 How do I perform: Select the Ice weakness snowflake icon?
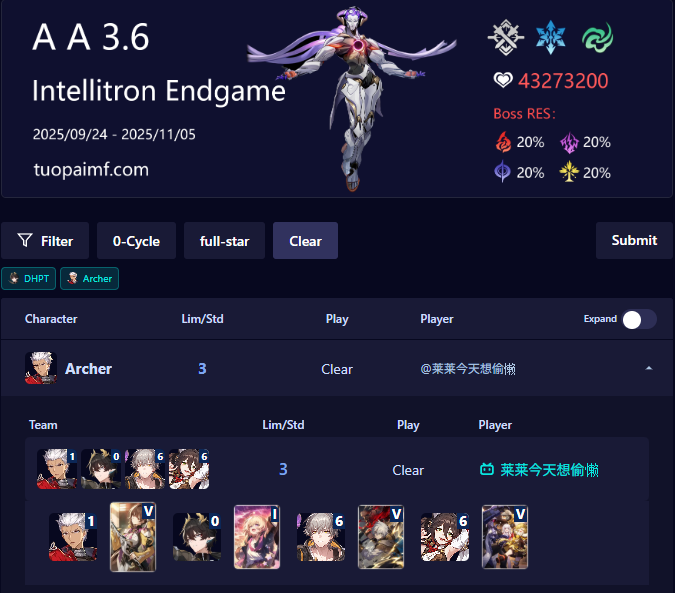551,37
